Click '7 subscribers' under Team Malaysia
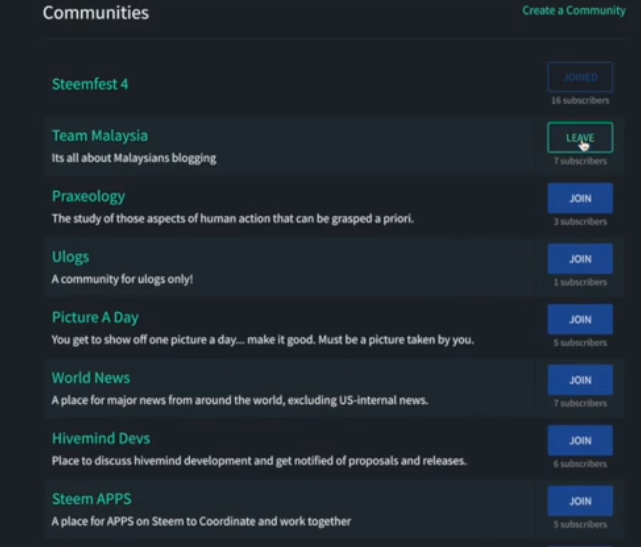 click(x=580, y=161)
